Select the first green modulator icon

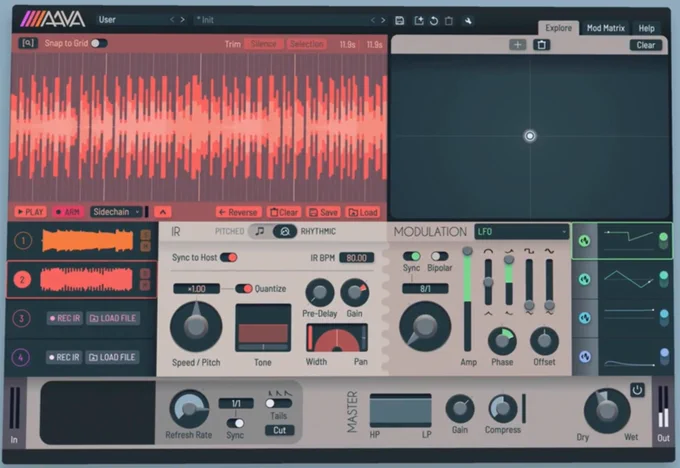click(585, 241)
